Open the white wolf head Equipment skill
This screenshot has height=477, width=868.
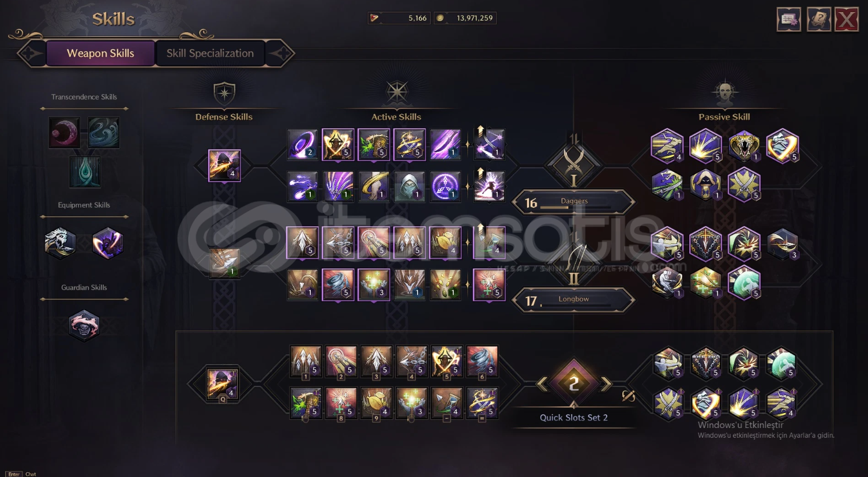61,243
